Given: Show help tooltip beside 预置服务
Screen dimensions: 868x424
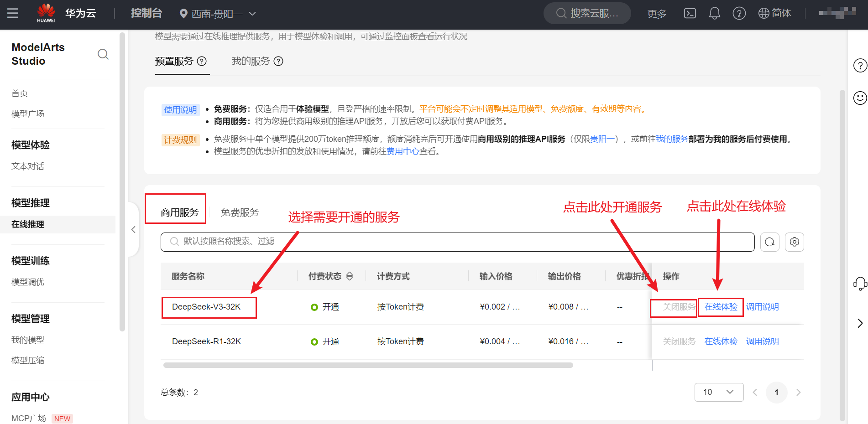Looking at the screenshot, I should point(202,61).
